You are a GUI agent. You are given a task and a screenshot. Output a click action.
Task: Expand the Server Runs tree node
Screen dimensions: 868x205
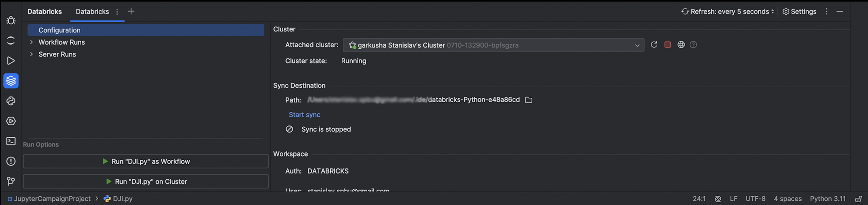31,54
